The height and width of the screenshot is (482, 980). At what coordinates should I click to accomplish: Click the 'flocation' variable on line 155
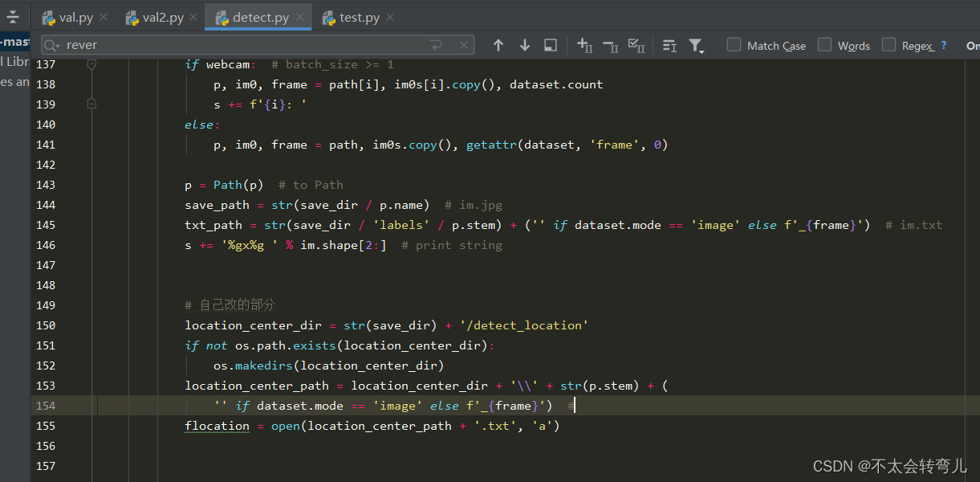(217, 426)
